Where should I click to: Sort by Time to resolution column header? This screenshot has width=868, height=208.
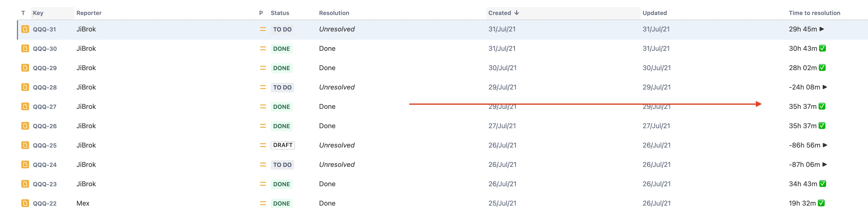(814, 13)
